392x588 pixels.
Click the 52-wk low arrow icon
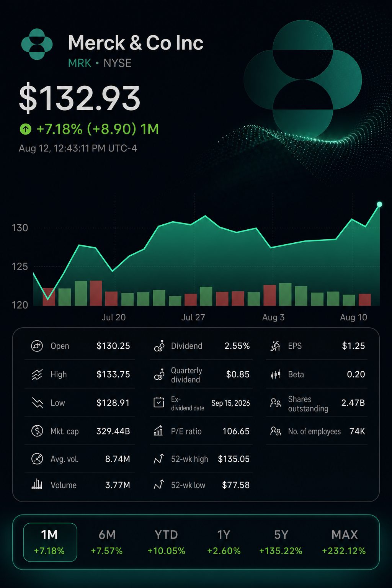159,485
